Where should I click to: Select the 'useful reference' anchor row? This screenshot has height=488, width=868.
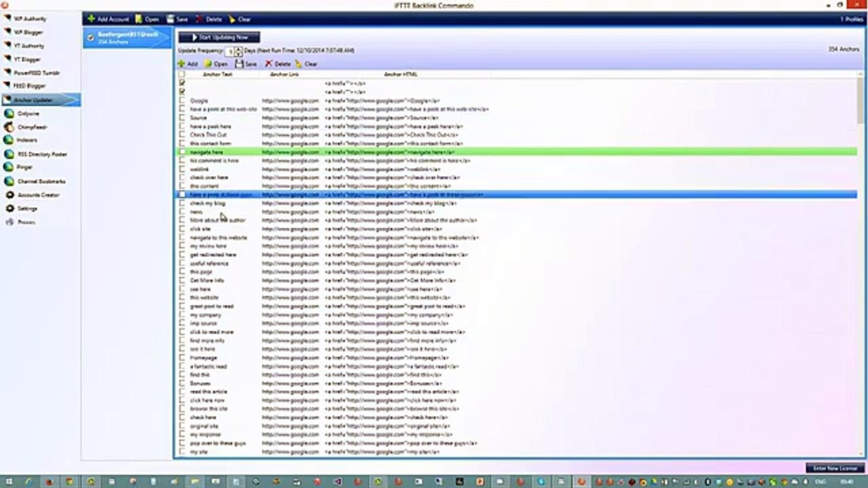pyautogui.click(x=517, y=263)
